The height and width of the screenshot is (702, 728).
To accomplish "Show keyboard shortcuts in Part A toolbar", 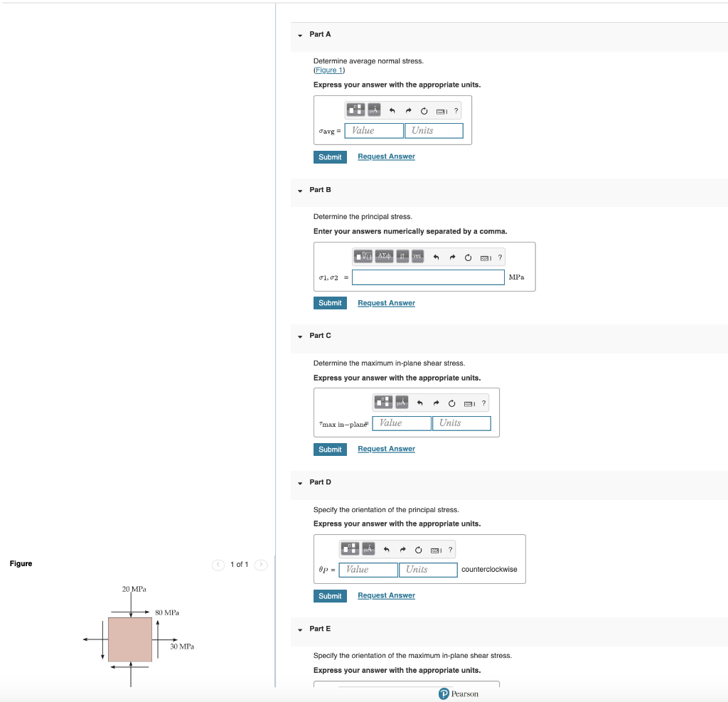I will tap(441, 111).
